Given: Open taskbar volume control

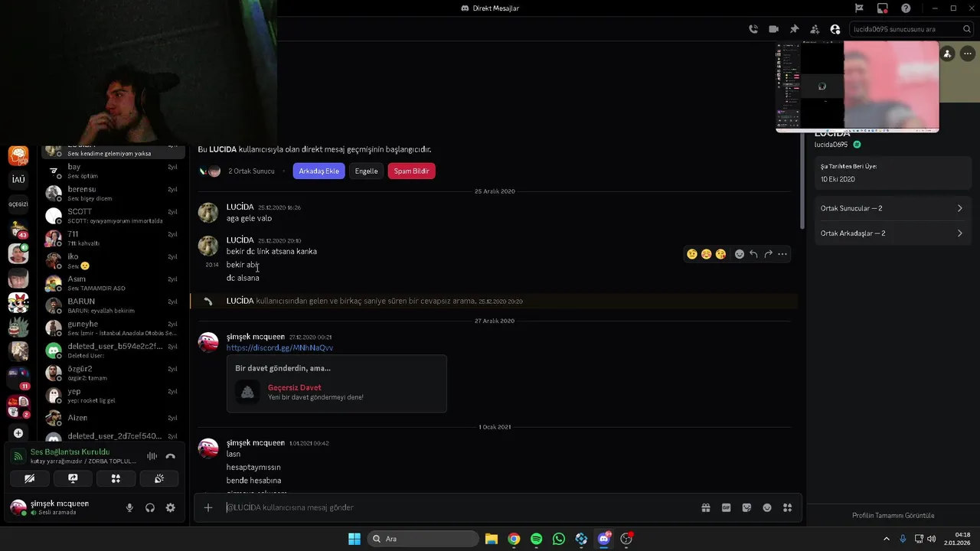Looking at the screenshot, I should pos(931,539).
